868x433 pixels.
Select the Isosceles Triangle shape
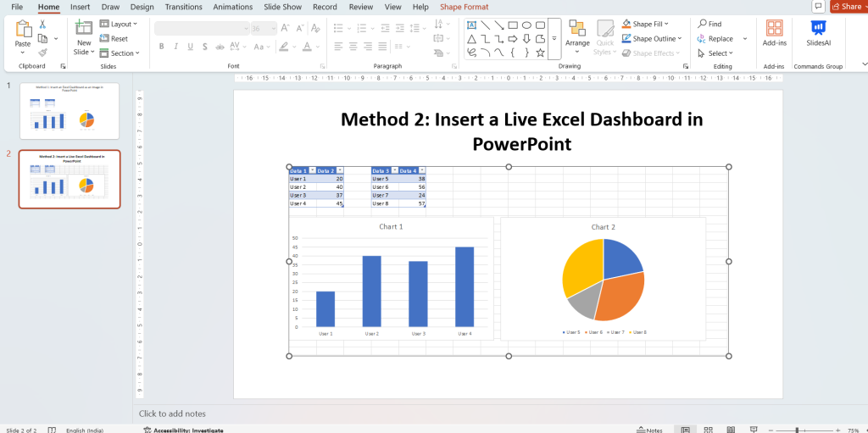point(471,39)
